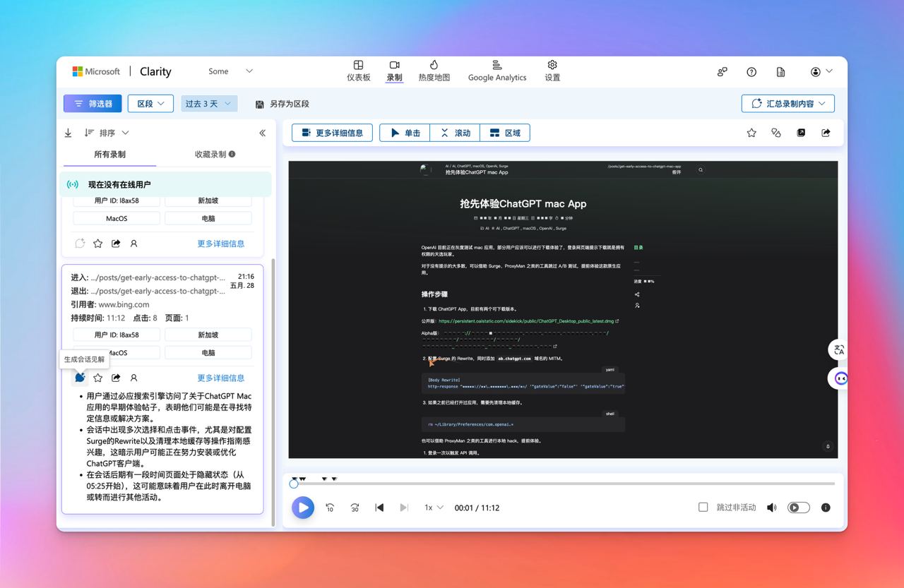Screen dimensions: 904x588
Task: Click user icon on bing.com recording card
Action: 133,378
